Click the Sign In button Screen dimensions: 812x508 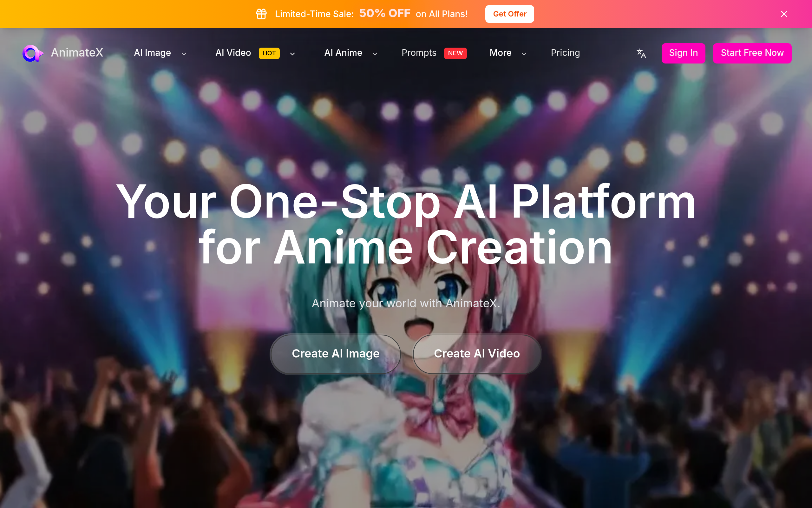pyautogui.click(x=683, y=53)
